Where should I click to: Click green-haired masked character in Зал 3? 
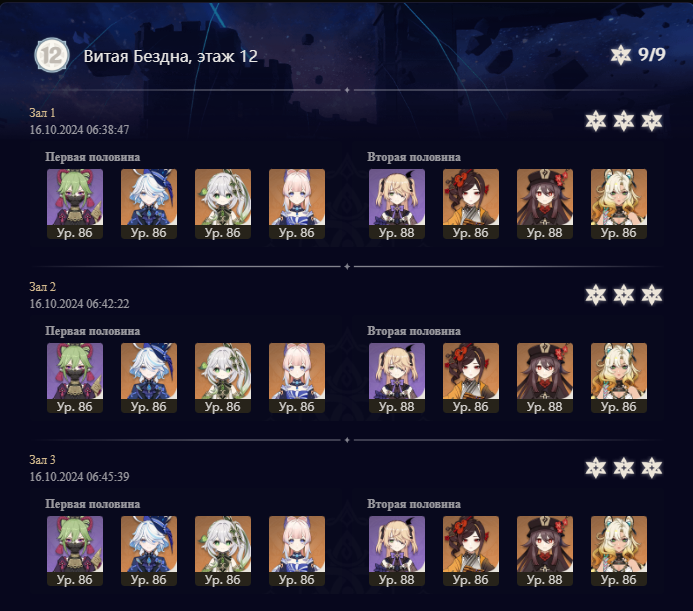(75, 551)
